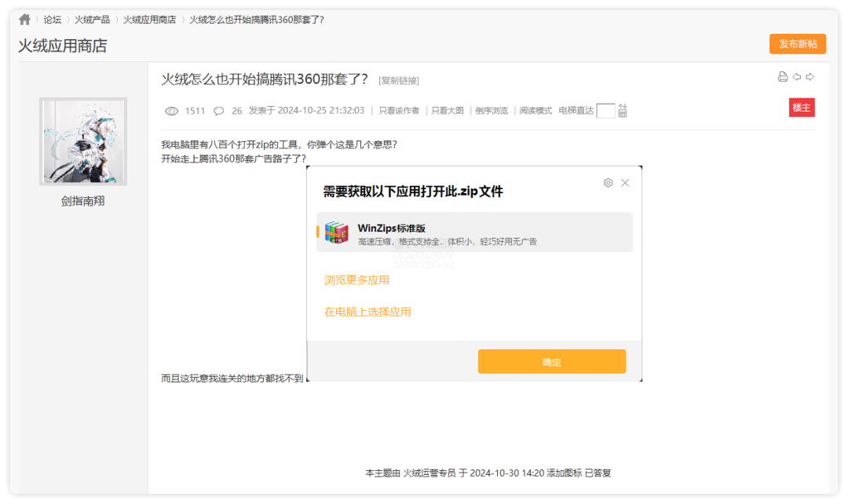Go to previous thread arrow icon

tap(797, 77)
